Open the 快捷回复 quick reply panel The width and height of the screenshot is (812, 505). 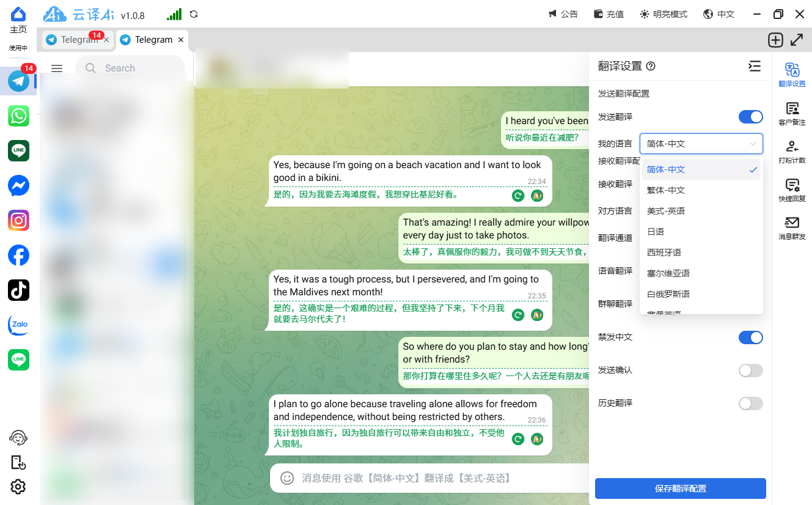pyautogui.click(x=792, y=190)
